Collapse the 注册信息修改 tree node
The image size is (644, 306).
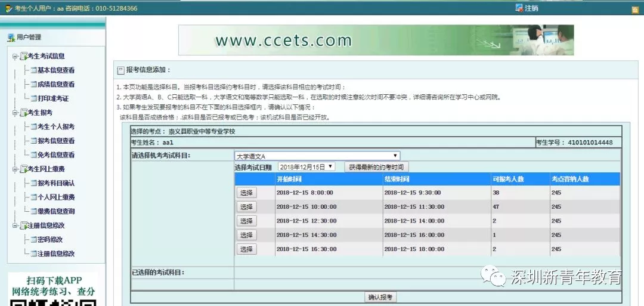[x=15, y=225]
